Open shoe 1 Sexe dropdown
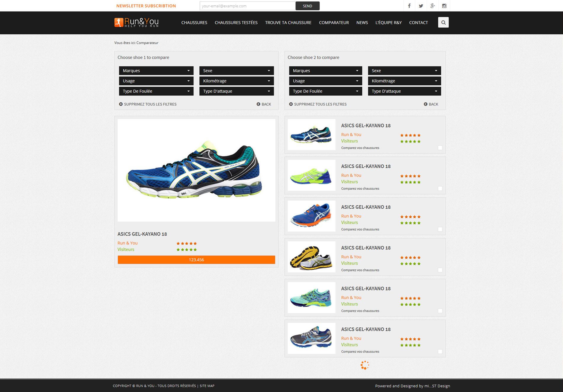The height and width of the screenshot is (392, 563). [x=236, y=71]
